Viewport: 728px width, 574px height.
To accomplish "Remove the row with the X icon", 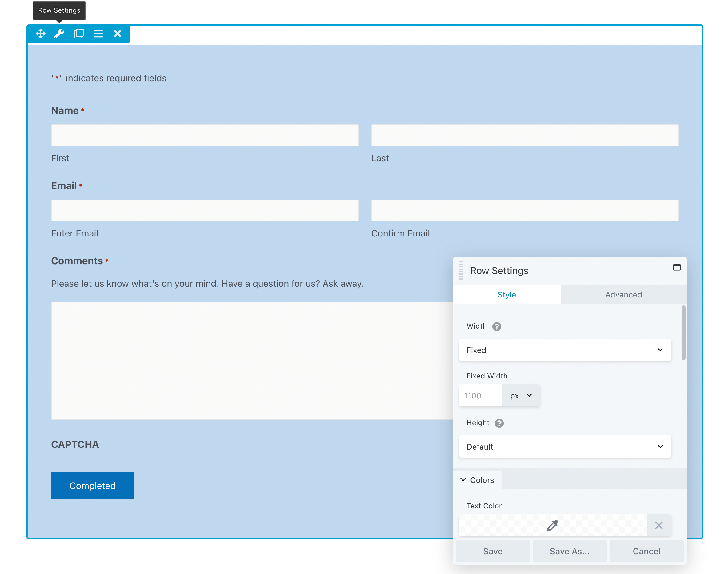I will pyautogui.click(x=118, y=34).
